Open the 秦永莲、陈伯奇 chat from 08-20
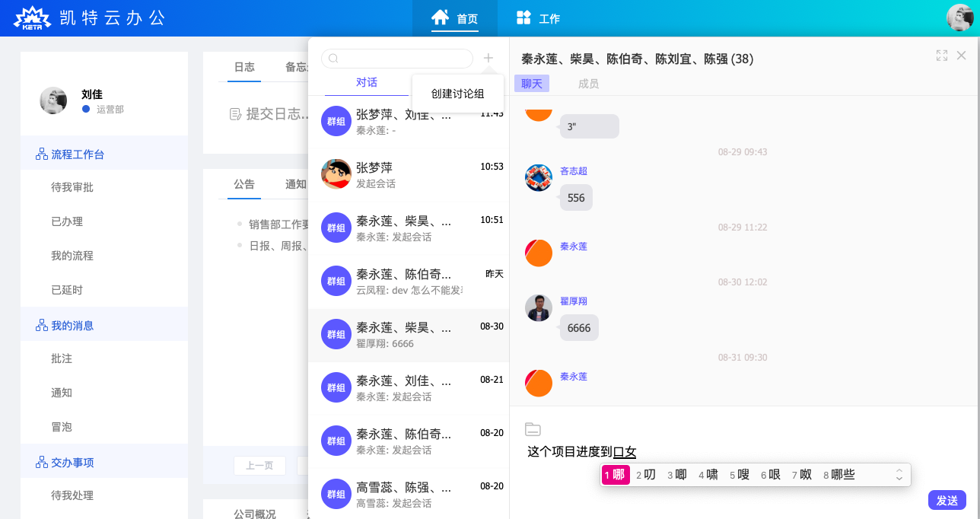This screenshot has height=519, width=980. [x=409, y=441]
